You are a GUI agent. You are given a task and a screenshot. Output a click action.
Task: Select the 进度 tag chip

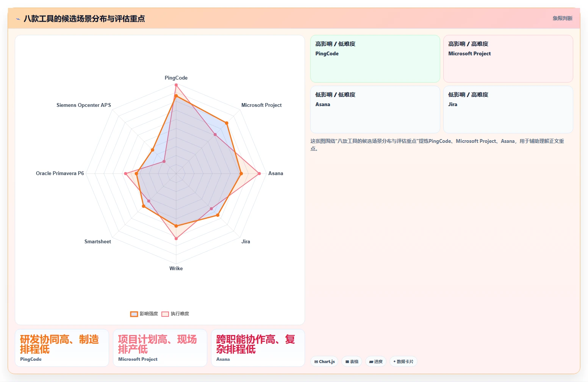pyautogui.click(x=376, y=362)
